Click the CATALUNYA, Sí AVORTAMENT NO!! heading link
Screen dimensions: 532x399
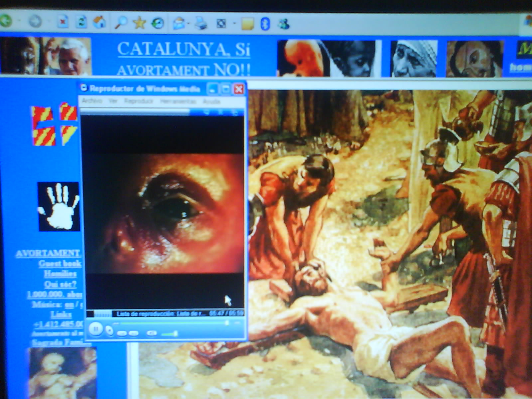click(184, 59)
